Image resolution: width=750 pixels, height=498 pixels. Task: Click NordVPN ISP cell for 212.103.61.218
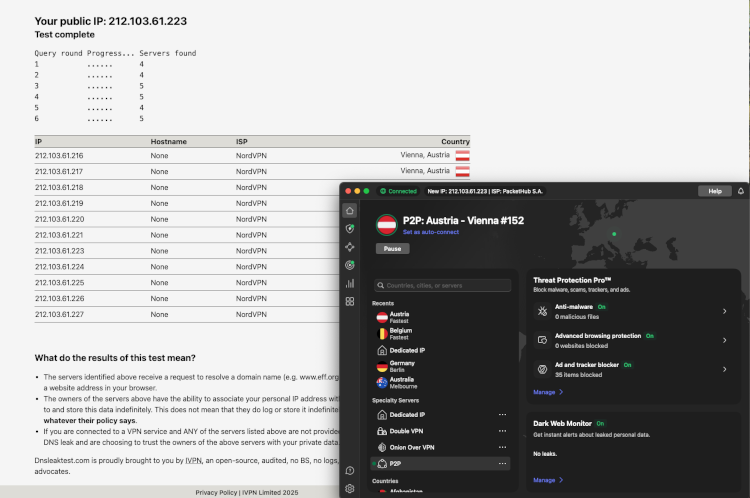click(x=251, y=188)
